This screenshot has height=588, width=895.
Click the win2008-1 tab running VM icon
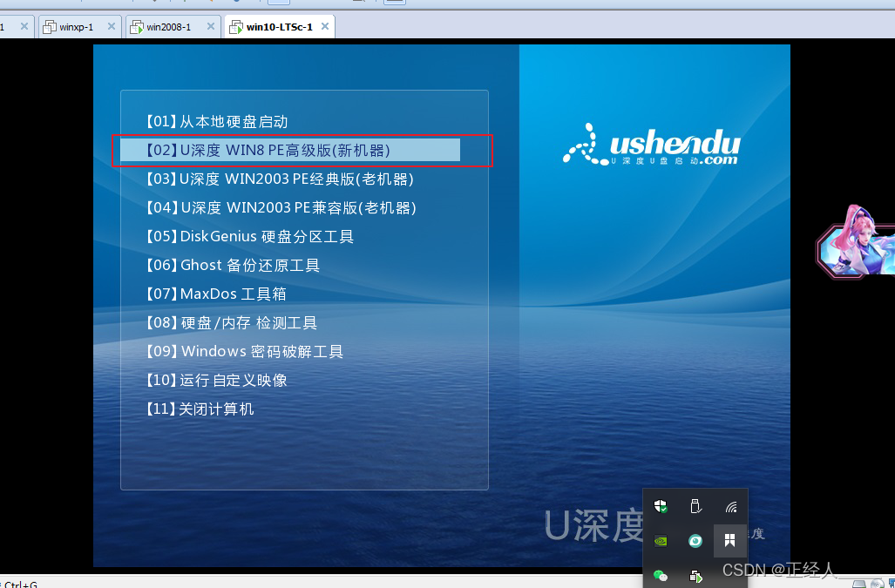[137, 27]
